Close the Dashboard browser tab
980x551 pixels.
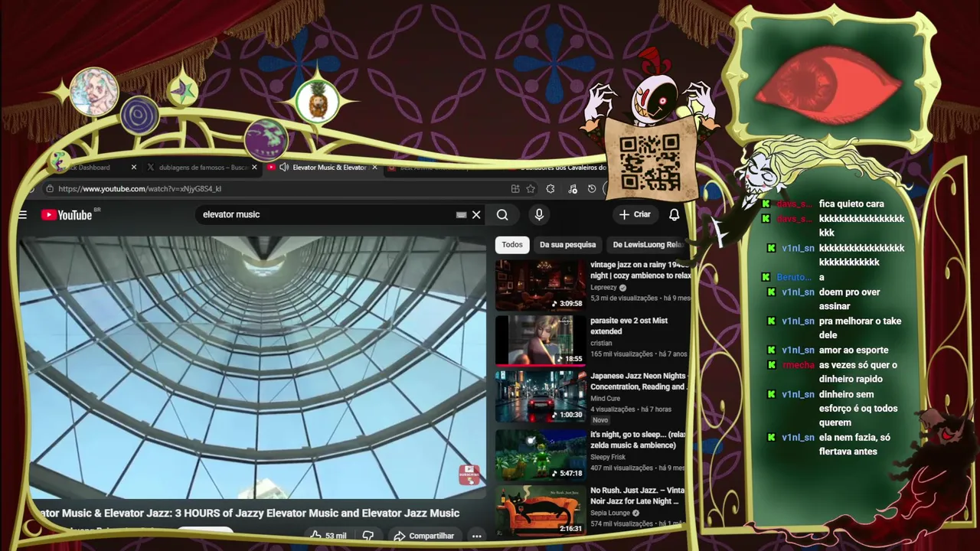pyautogui.click(x=134, y=168)
